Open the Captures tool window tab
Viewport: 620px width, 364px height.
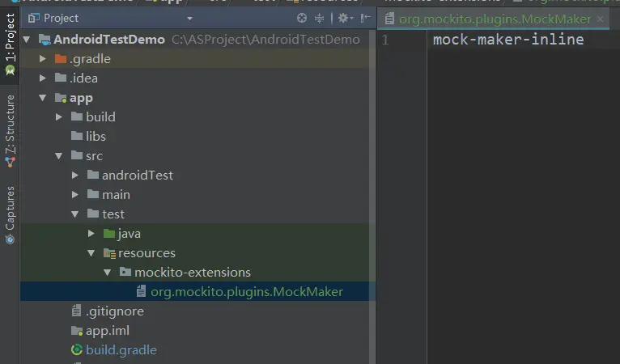point(10,215)
